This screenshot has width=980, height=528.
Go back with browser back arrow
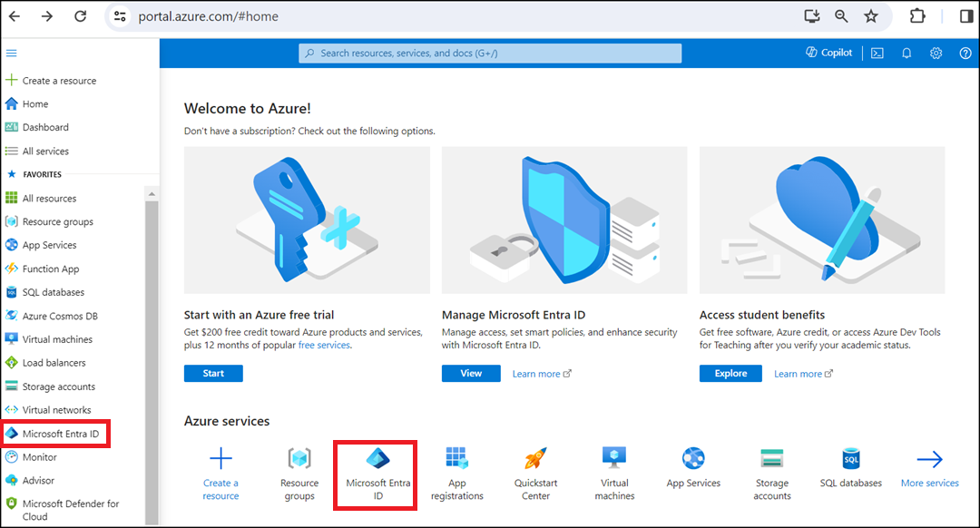[15, 16]
